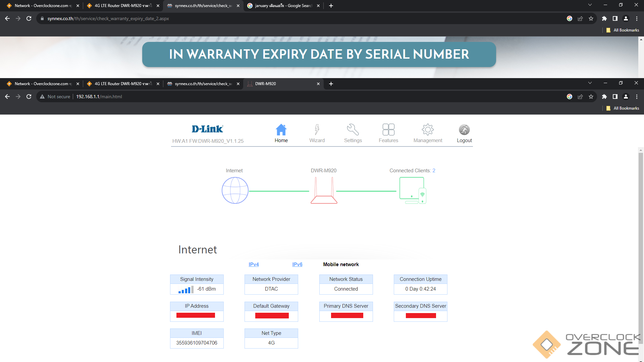The width and height of the screenshot is (644, 362).
Task: Open extensions puzzle icon in upper window
Action: tap(604, 18)
